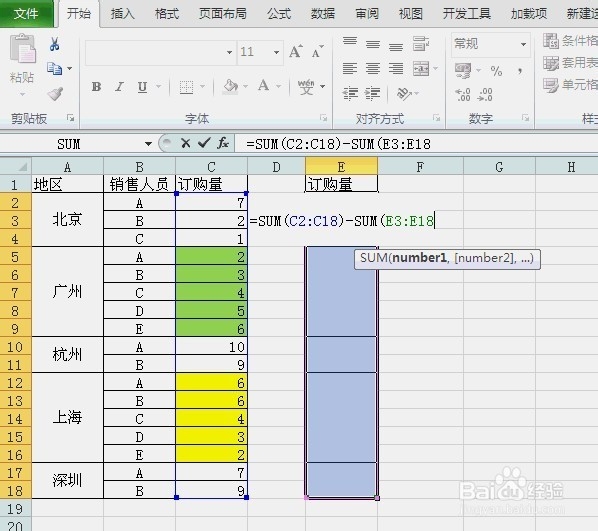Click the Decrease Indent icon
Screen dimensions: 598x531
pyautogui.click(x=350, y=93)
